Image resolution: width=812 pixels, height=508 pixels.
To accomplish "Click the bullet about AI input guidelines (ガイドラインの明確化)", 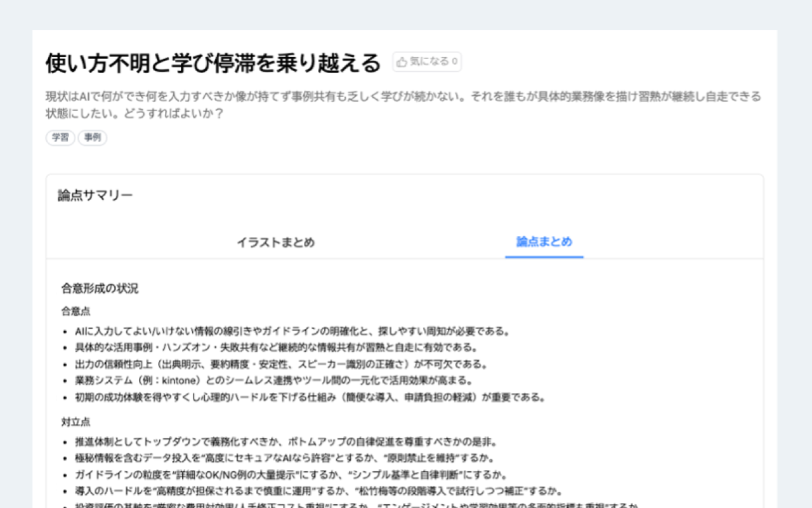I will [x=292, y=331].
